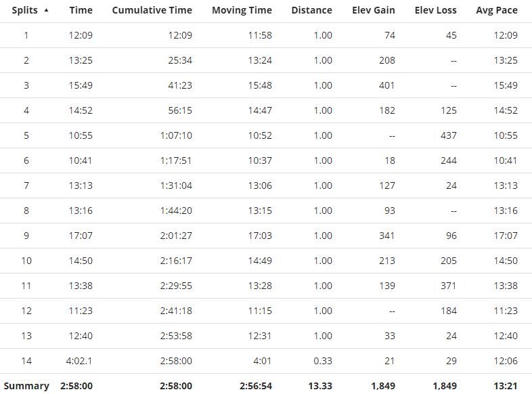
Task: Sort table by Elev Loss header
Action: tap(436, 10)
